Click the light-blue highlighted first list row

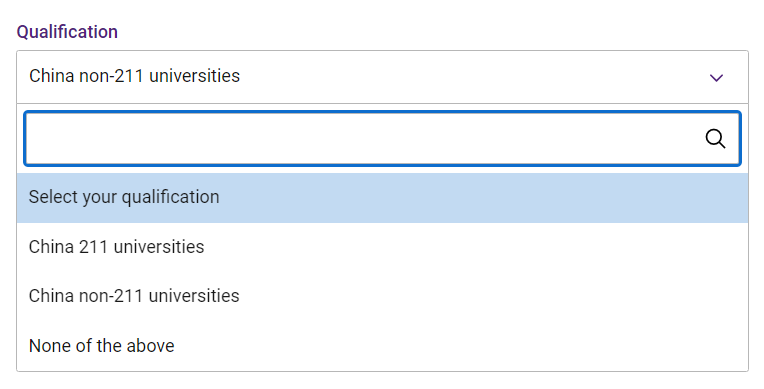(x=382, y=197)
